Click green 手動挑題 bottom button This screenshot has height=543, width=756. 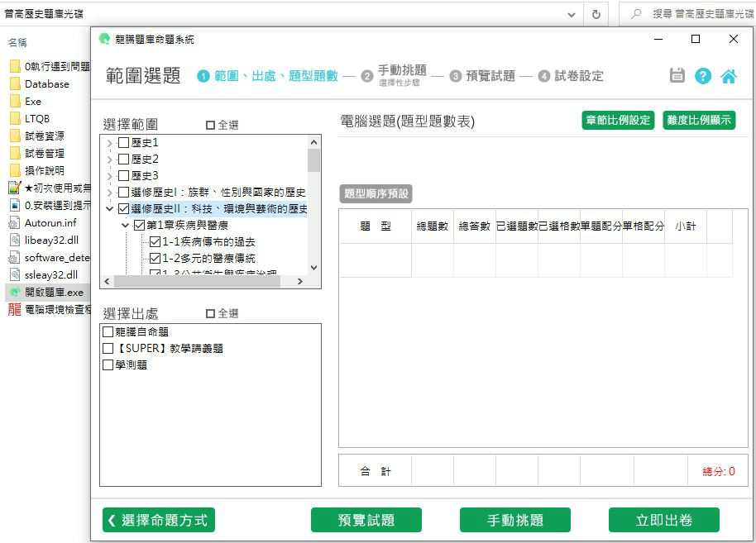[x=515, y=520]
